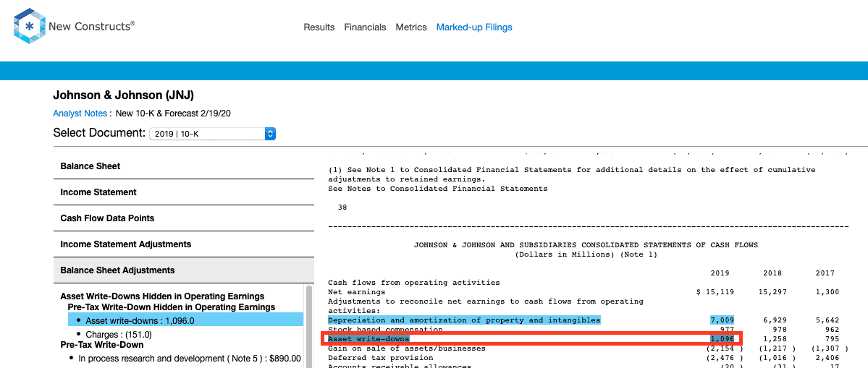Select In process research and development item
This screenshot has height=368, width=868.
(x=189, y=358)
